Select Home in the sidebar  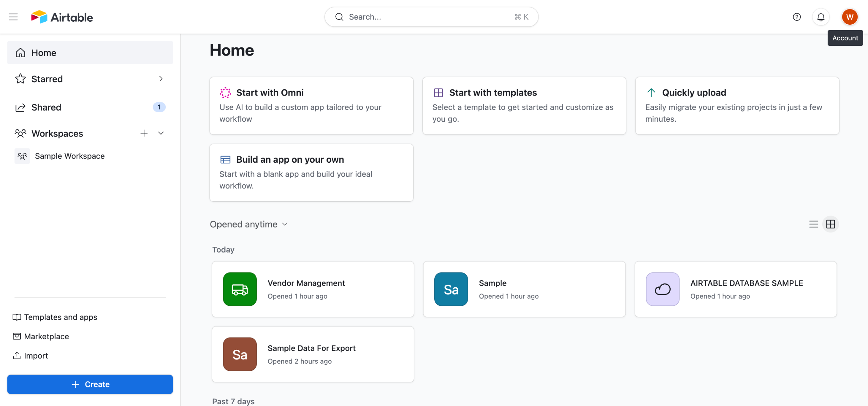coord(44,53)
